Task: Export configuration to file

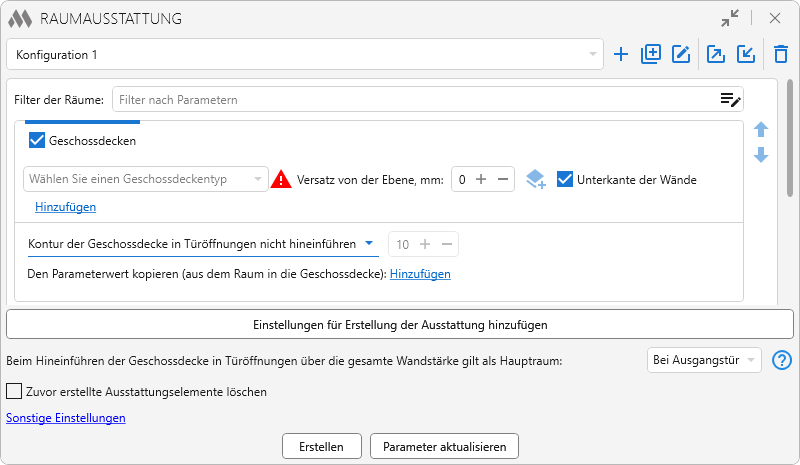Action: pyautogui.click(x=716, y=55)
